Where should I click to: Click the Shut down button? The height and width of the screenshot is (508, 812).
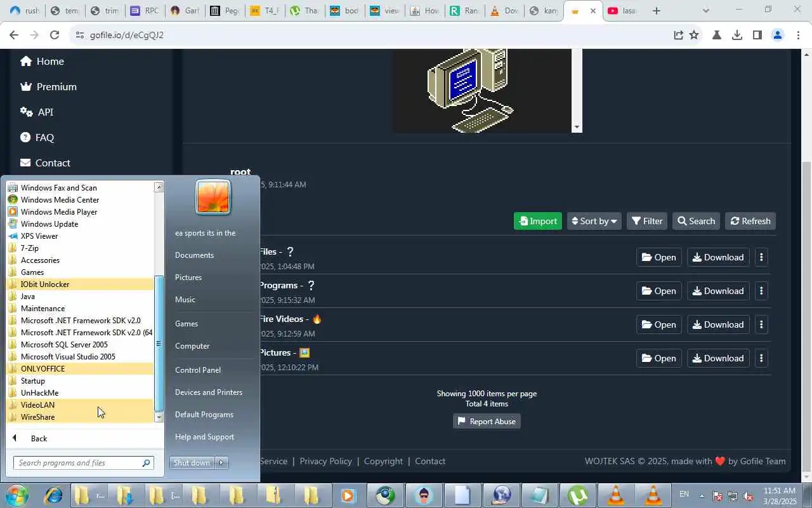tap(192, 463)
